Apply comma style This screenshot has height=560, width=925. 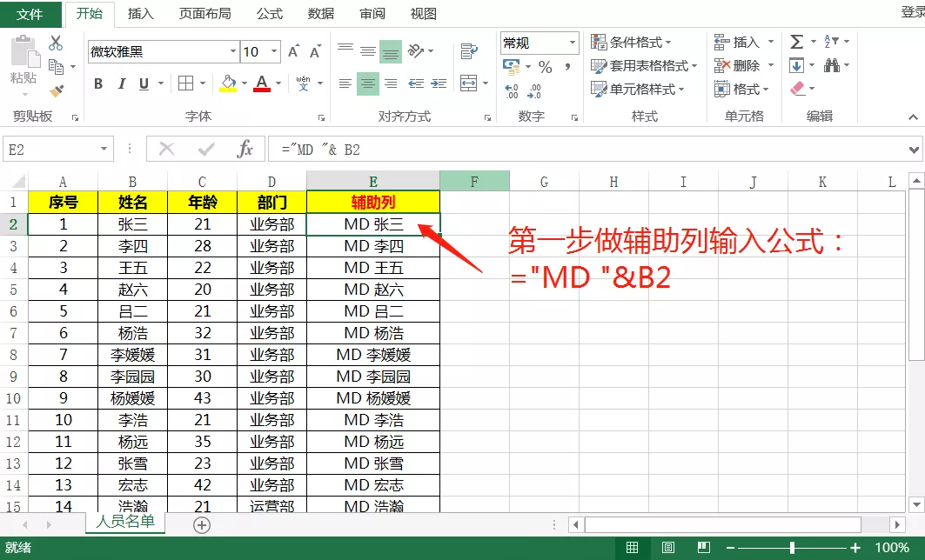pyautogui.click(x=567, y=67)
